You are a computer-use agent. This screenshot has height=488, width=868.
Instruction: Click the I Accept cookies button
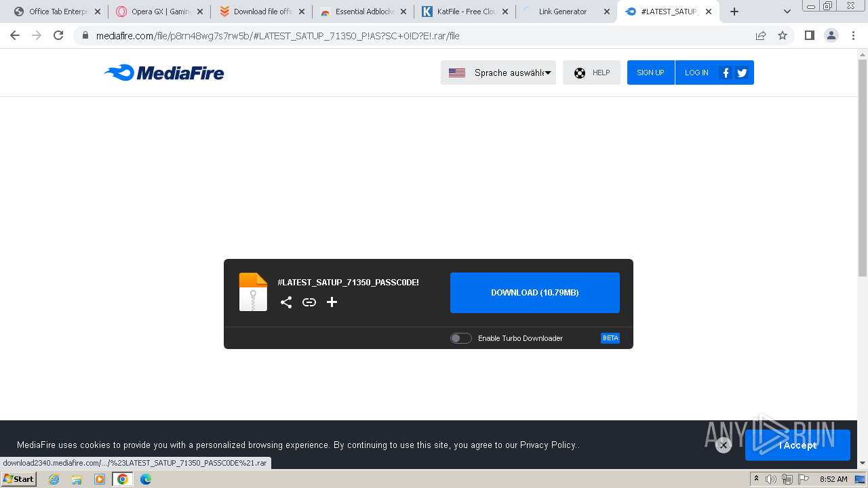pos(797,445)
